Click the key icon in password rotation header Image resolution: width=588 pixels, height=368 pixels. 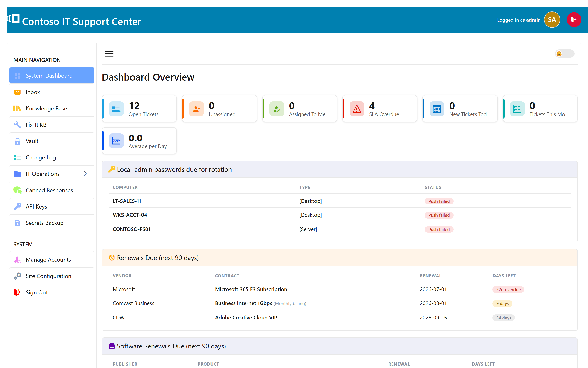click(x=111, y=169)
